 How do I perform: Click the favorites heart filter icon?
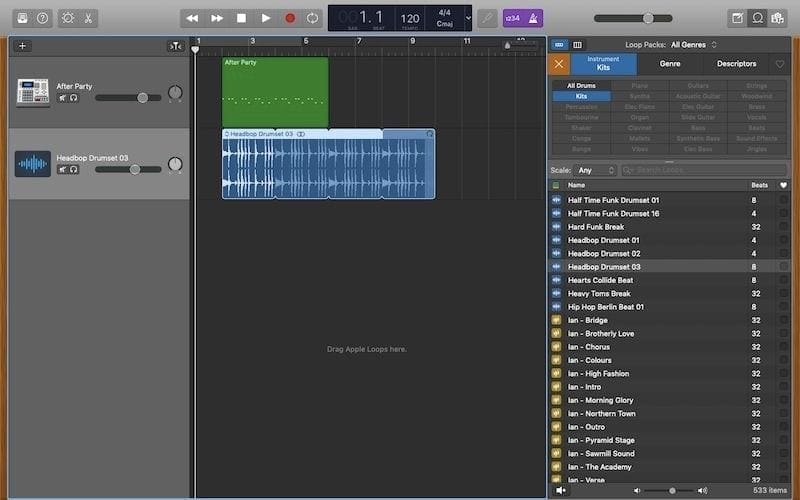tap(780, 64)
